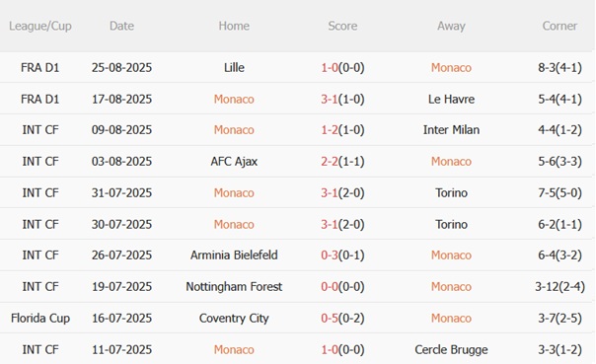Click the League/Cup column header

pos(40,26)
